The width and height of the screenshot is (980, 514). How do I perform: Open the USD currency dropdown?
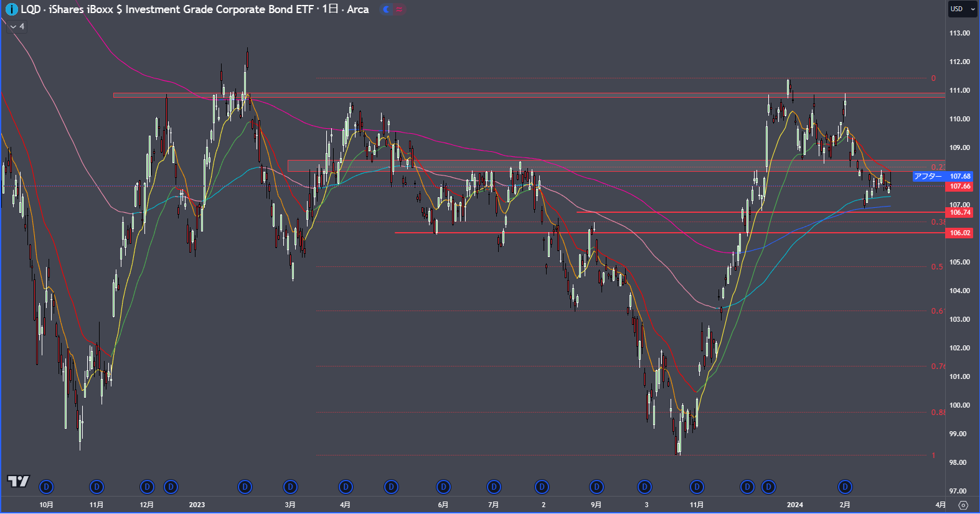(963, 9)
